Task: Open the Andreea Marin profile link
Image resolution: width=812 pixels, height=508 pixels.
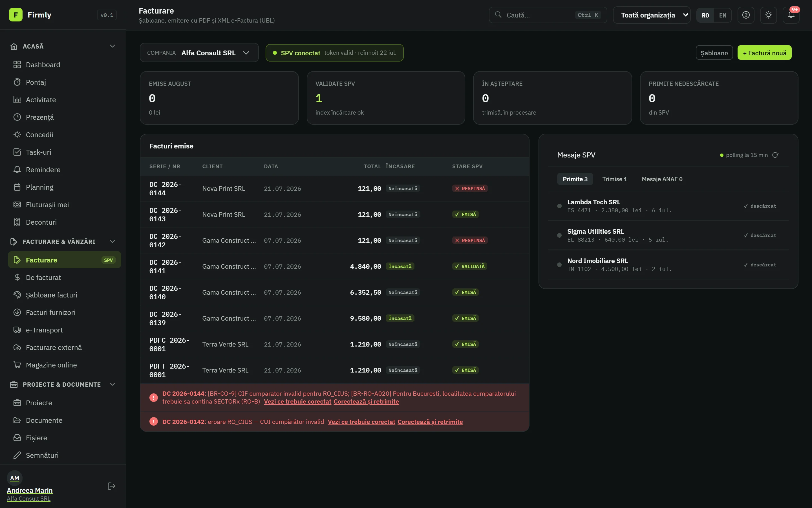Action: click(x=30, y=490)
